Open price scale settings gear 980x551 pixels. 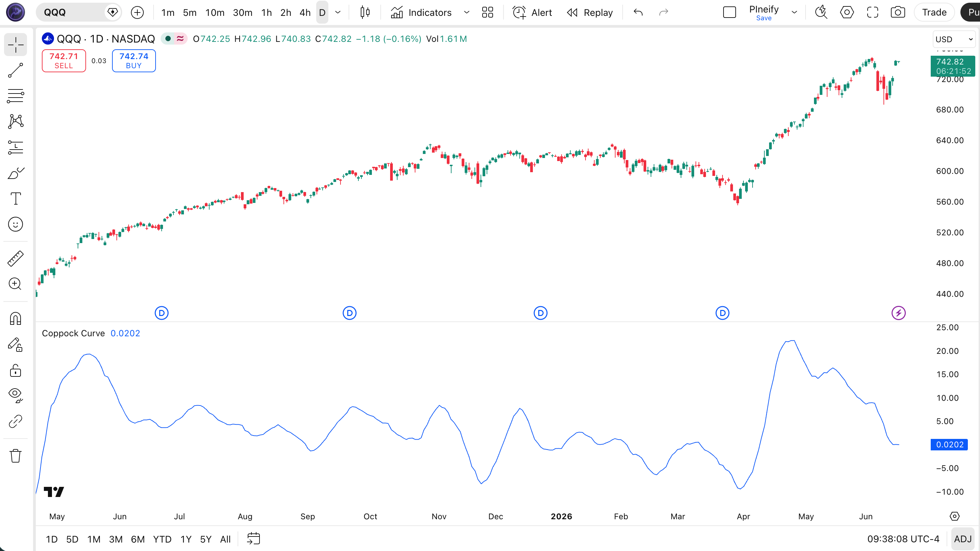click(954, 516)
